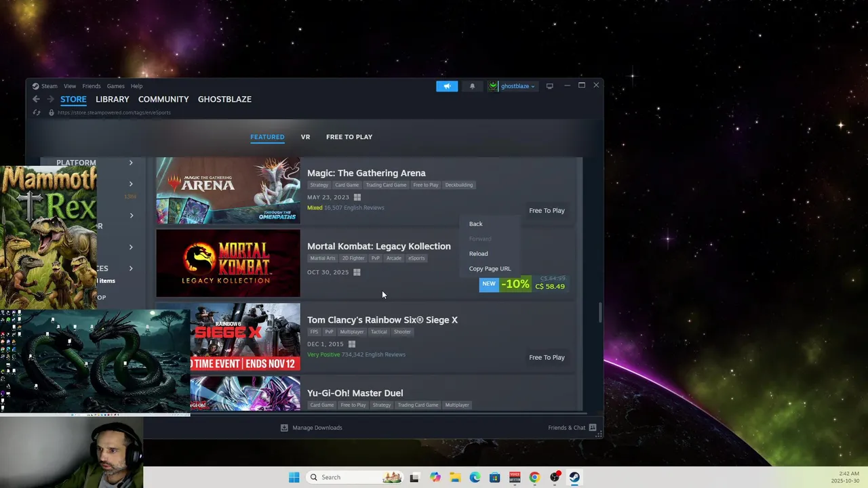
Task: Choose Copy Page URL in context menu
Action: (490, 268)
